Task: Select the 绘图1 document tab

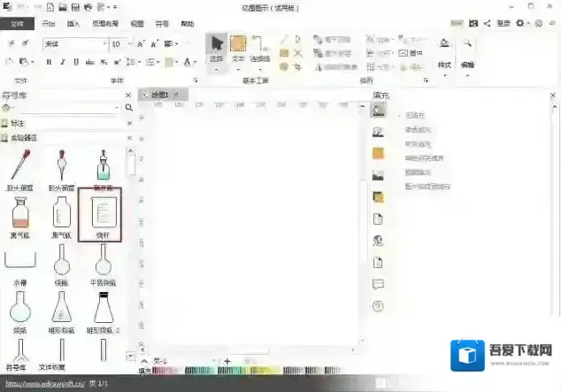Action: (160, 95)
